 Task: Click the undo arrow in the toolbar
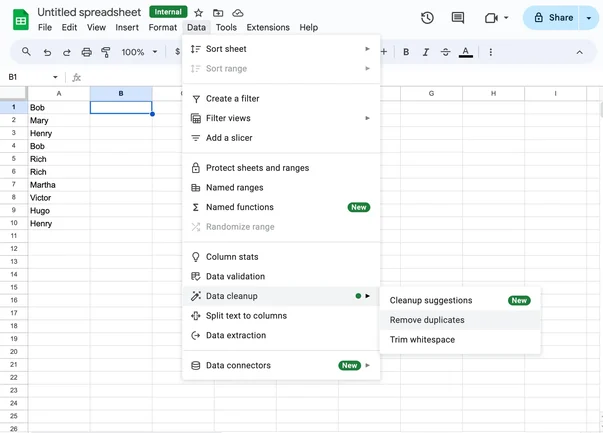pos(47,52)
